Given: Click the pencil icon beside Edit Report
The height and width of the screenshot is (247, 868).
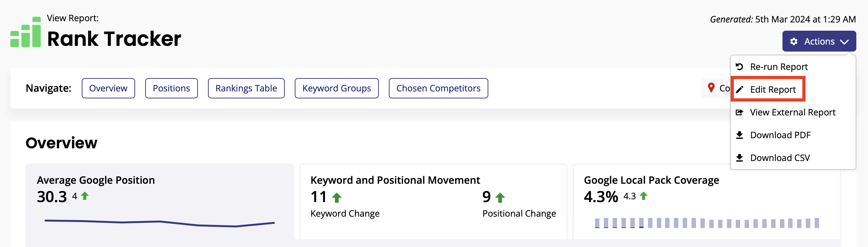Looking at the screenshot, I should 740,90.
